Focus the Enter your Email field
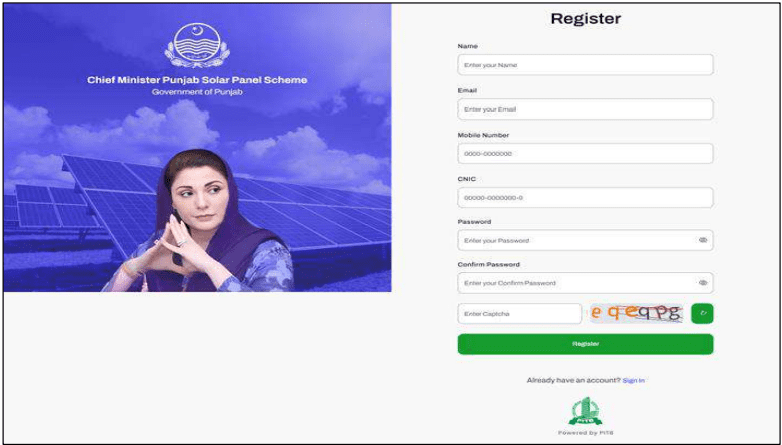782x445 pixels. [586, 109]
